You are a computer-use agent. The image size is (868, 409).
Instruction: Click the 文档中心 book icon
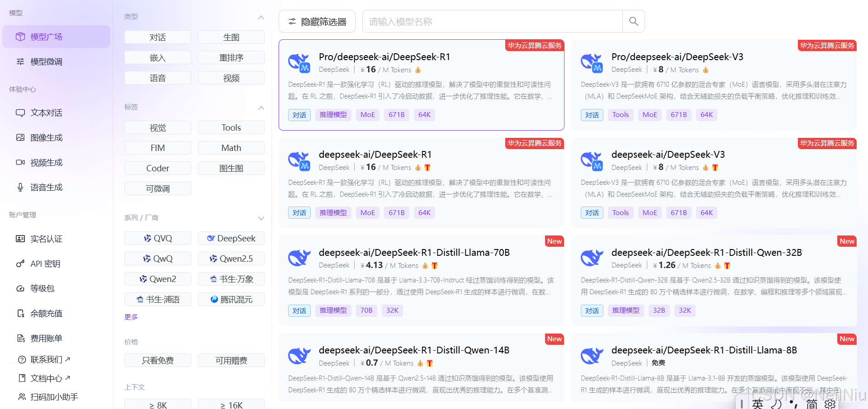[22, 378]
